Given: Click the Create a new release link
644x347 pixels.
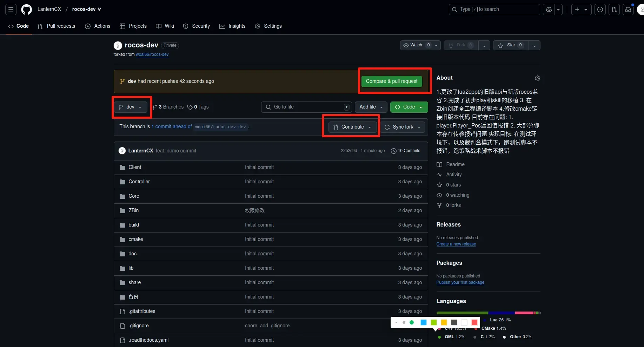Looking at the screenshot, I should click(x=456, y=244).
